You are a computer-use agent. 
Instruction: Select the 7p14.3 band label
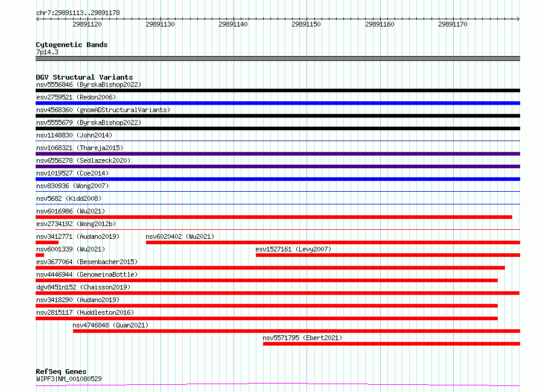click(47, 52)
